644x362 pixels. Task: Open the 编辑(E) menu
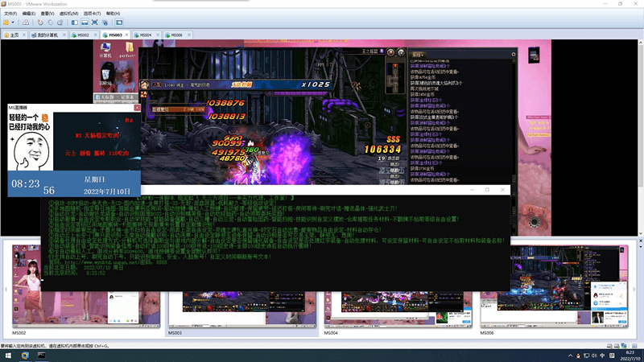pos(28,14)
